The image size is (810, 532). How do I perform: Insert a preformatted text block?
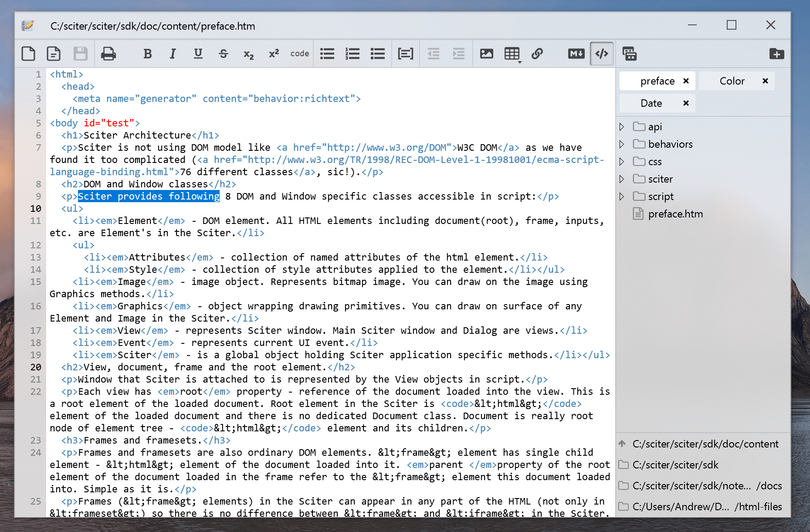[x=406, y=54]
